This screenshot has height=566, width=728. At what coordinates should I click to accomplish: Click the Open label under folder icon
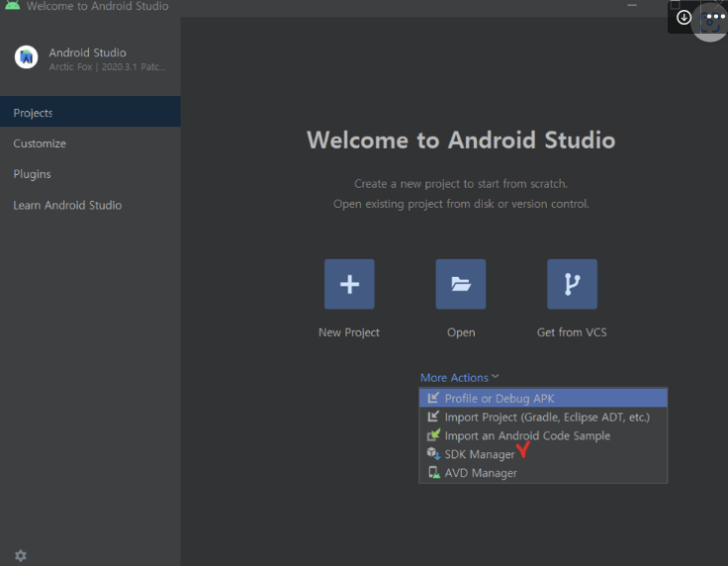(x=461, y=332)
